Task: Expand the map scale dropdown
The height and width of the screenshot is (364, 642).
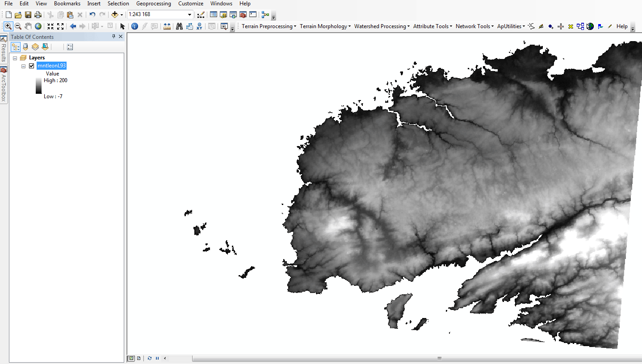Action: (189, 15)
